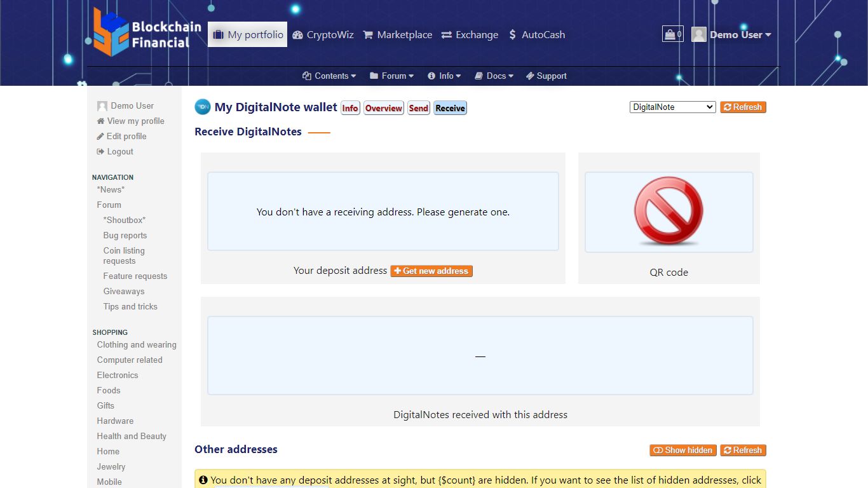Click 'DigitalNotes received with this address' label
Viewport: 868px width, 488px height.
[480, 415]
